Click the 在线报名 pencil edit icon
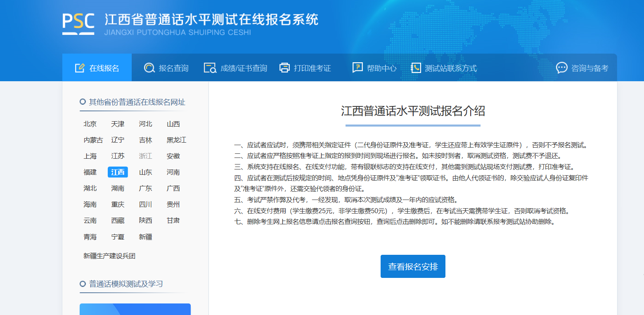Viewport: 644px width, 315px height. pos(80,68)
